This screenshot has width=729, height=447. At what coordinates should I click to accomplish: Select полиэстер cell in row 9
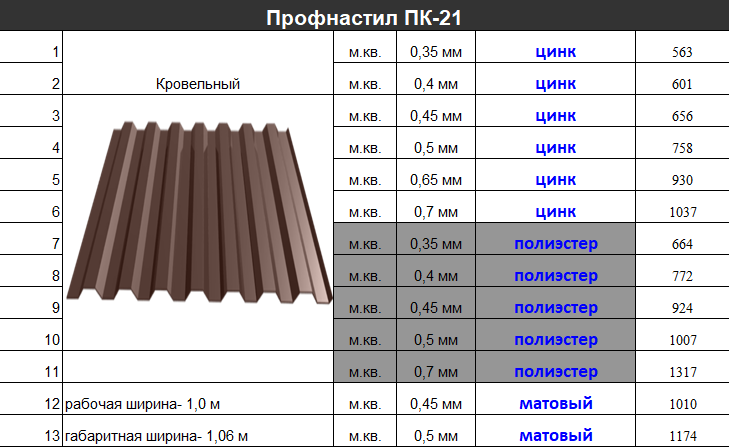click(556, 303)
